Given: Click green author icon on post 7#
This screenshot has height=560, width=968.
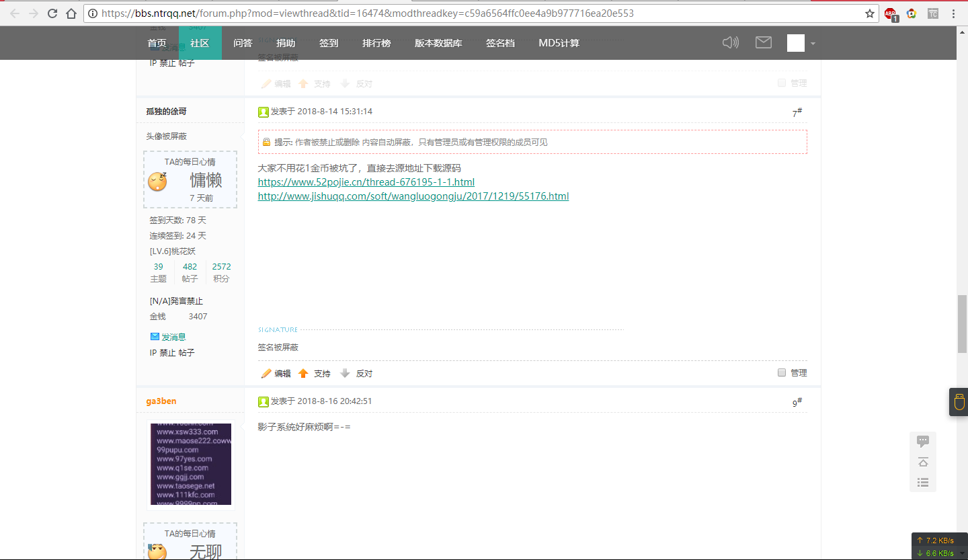Looking at the screenshot, I should 264,112.
